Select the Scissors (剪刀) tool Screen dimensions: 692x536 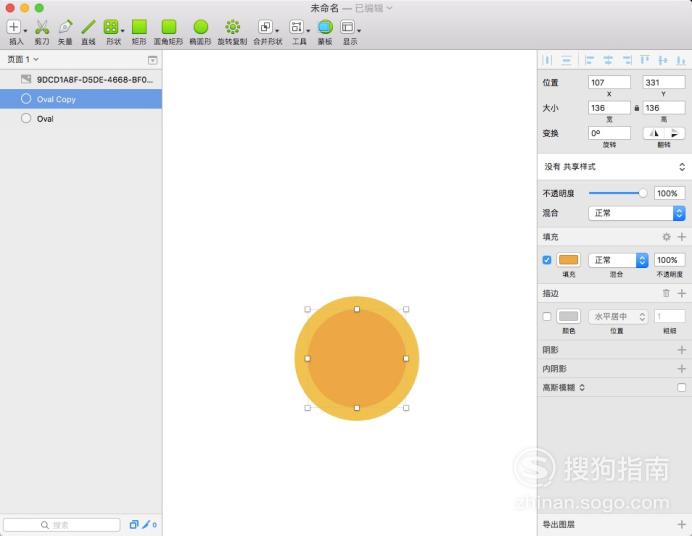coord(42,27)
